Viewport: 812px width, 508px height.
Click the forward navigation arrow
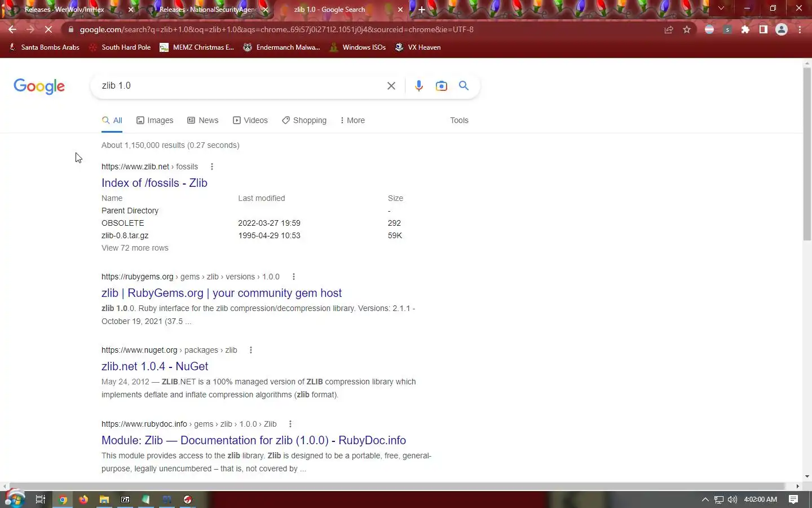[x=30, y=29]
